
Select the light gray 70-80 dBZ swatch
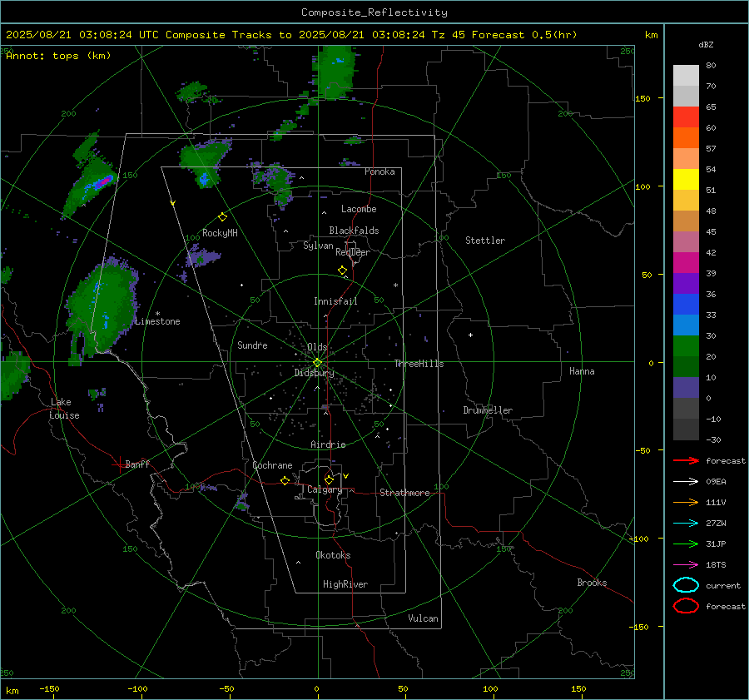click(686, 76)
